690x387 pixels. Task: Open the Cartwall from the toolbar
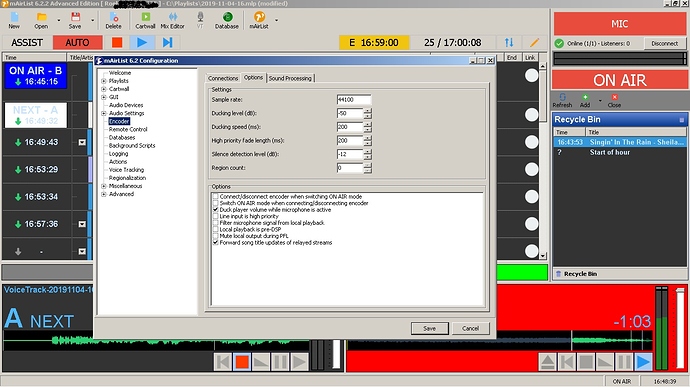(145, 20)
